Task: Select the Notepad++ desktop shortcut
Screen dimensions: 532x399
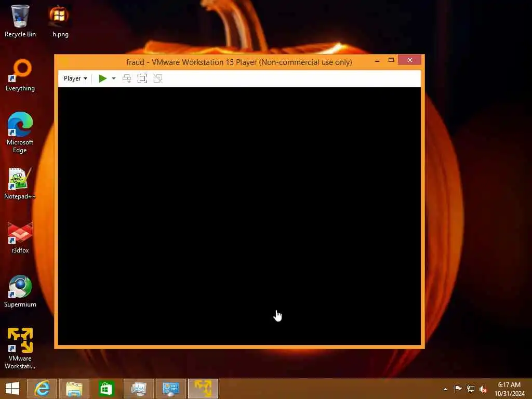Action: (x=20, y=183)
